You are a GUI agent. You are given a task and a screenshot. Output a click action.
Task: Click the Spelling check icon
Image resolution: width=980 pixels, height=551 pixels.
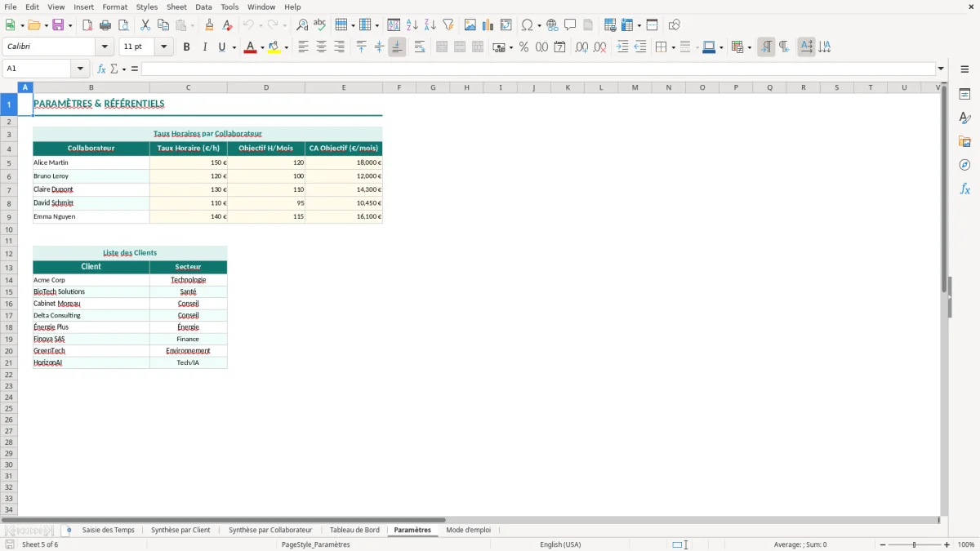point(320,25)
